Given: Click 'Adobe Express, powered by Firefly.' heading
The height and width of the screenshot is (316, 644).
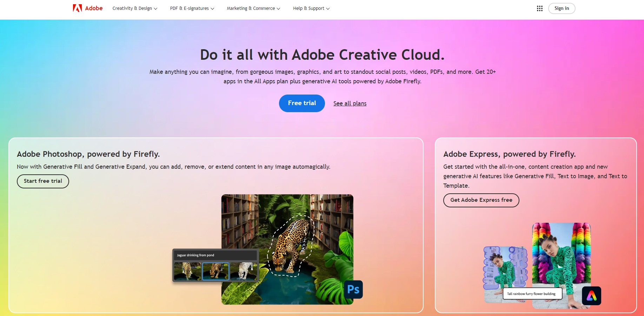Looking at the screenshot, I should (510, 154).
